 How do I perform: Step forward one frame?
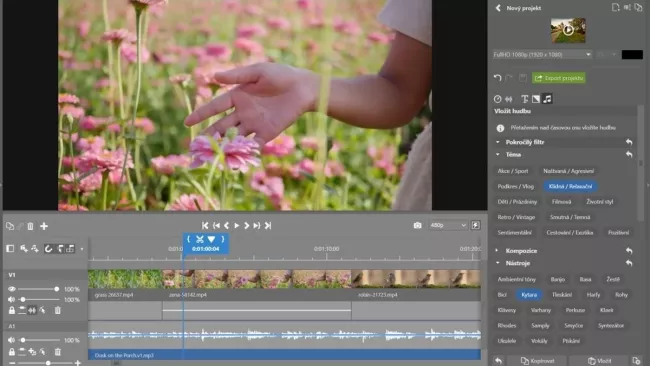[247, 225]
